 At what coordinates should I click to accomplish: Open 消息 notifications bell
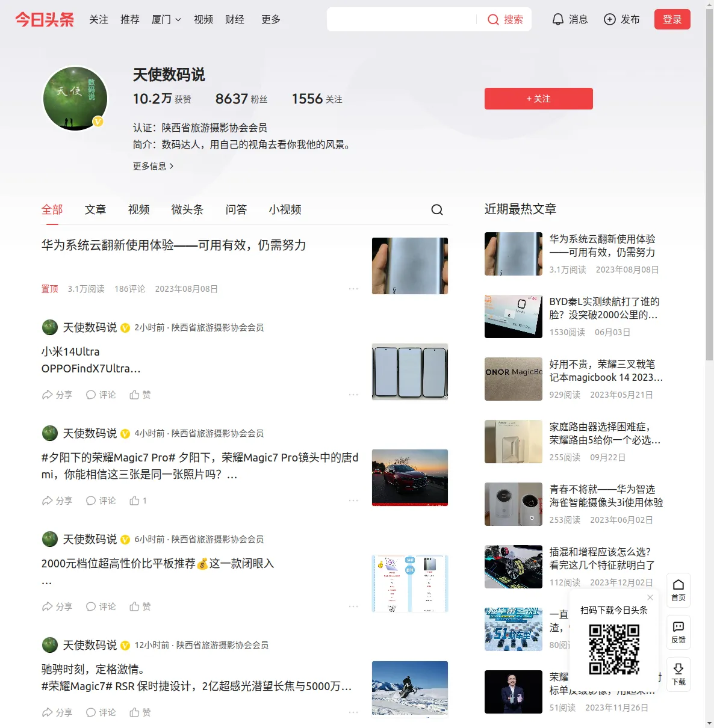[x=570, y=19]
